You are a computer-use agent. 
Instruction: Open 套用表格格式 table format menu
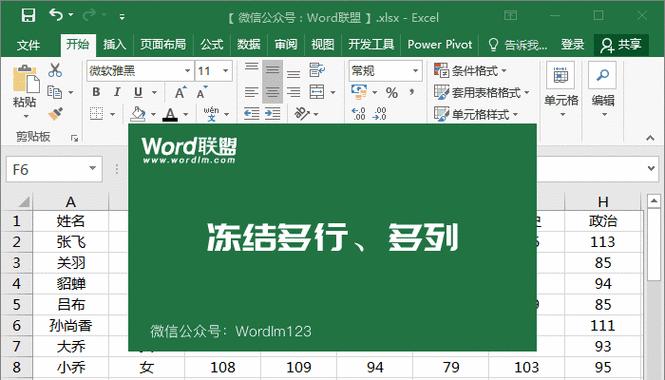482,92
